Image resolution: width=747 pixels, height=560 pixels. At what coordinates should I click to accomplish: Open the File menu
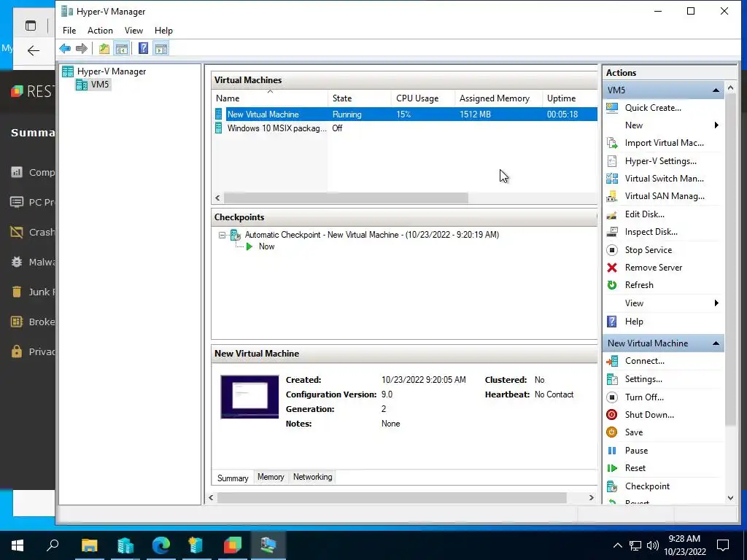pyautogui.click(x=69, y=31)
